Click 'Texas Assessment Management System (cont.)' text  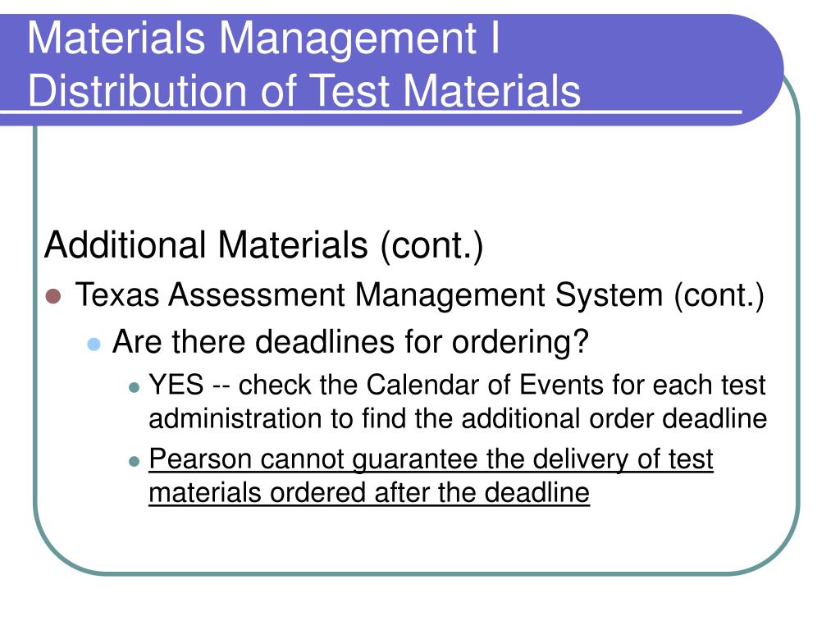click(x=420, y=295)
